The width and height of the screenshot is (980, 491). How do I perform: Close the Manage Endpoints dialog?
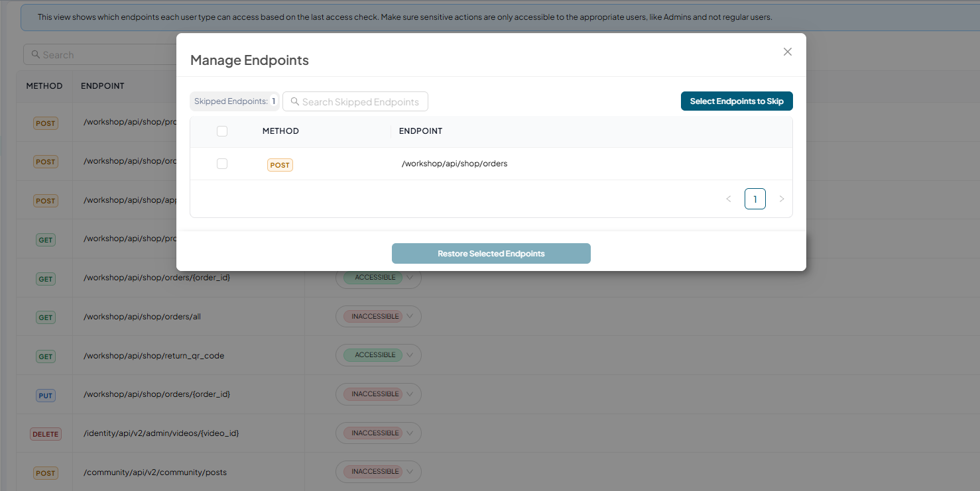[788, 52]
